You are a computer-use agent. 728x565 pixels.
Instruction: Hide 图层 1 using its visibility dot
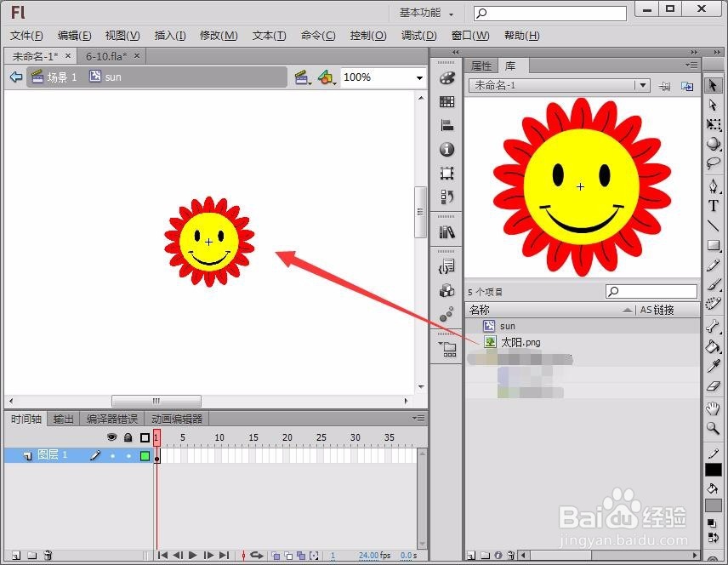(111, 455)
